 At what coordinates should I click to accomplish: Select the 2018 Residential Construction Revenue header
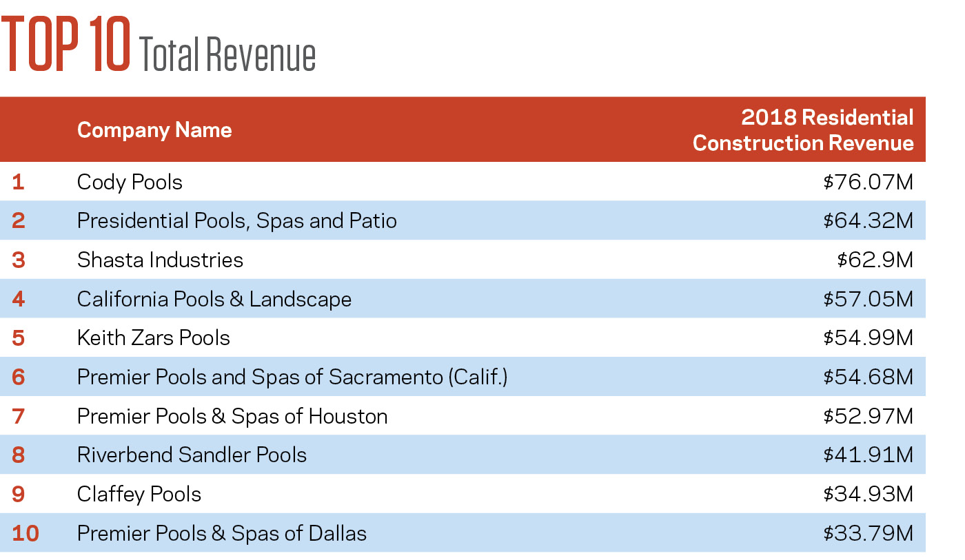(x=803, y=130)
